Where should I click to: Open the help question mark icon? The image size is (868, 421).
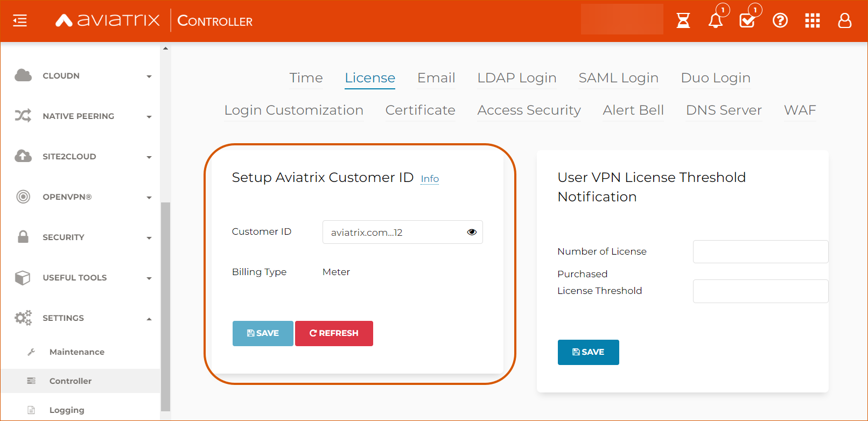coord(780,20)
